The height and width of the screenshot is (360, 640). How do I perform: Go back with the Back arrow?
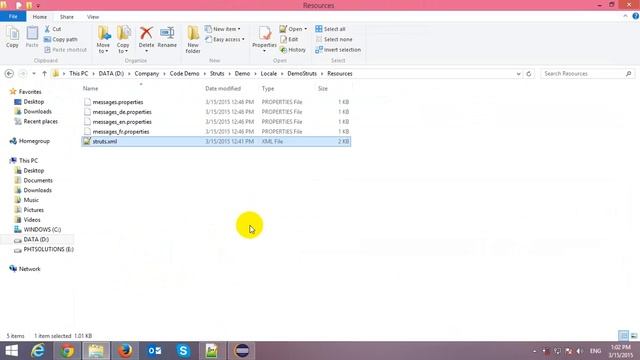(x=9, y=73)
